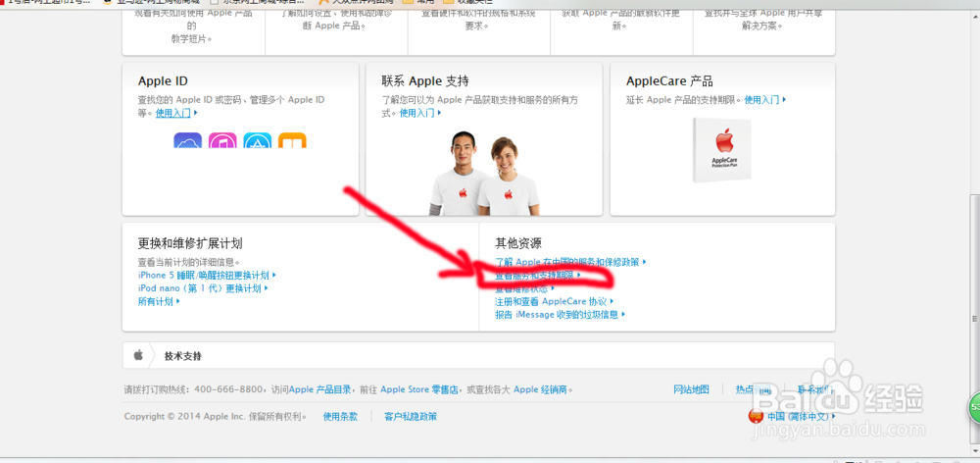Open 使用条款 footer link
This screenshot has height=463, width=980.
point(341,417)
